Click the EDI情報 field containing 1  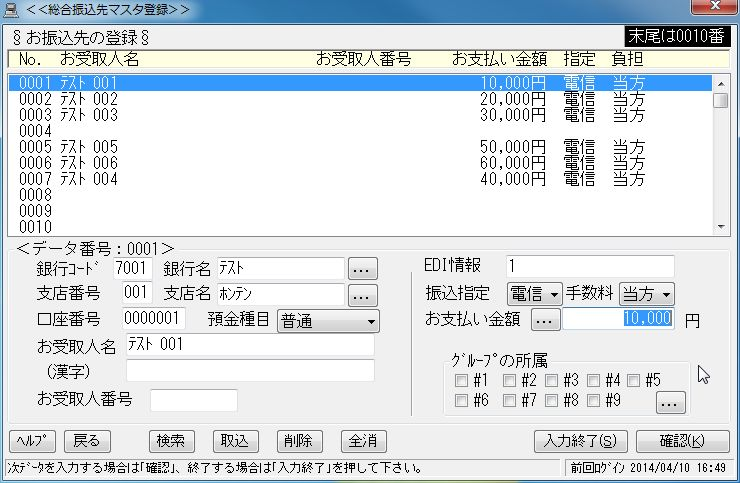590,267
